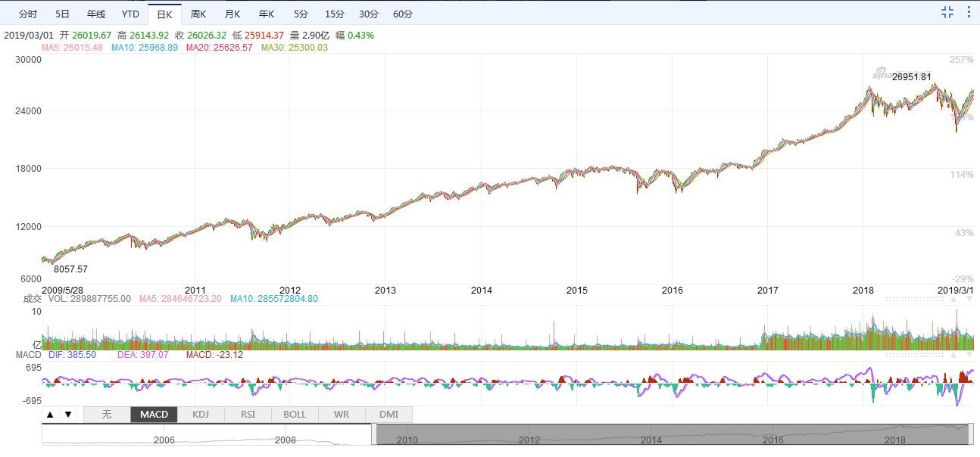Open the 年线 yearly line tab
The image size is (980, 457).
[x=96, y=14]
